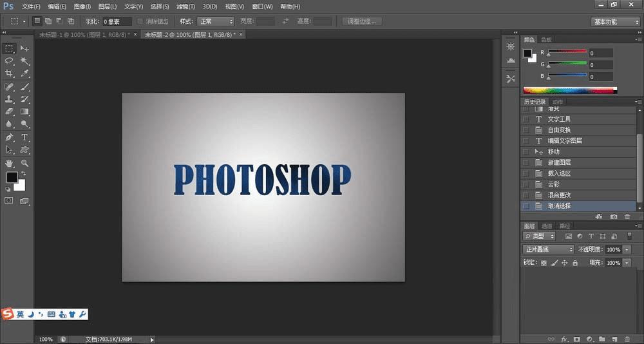
Task: Select the Magic Wand tool
Action: coord(24,61)
